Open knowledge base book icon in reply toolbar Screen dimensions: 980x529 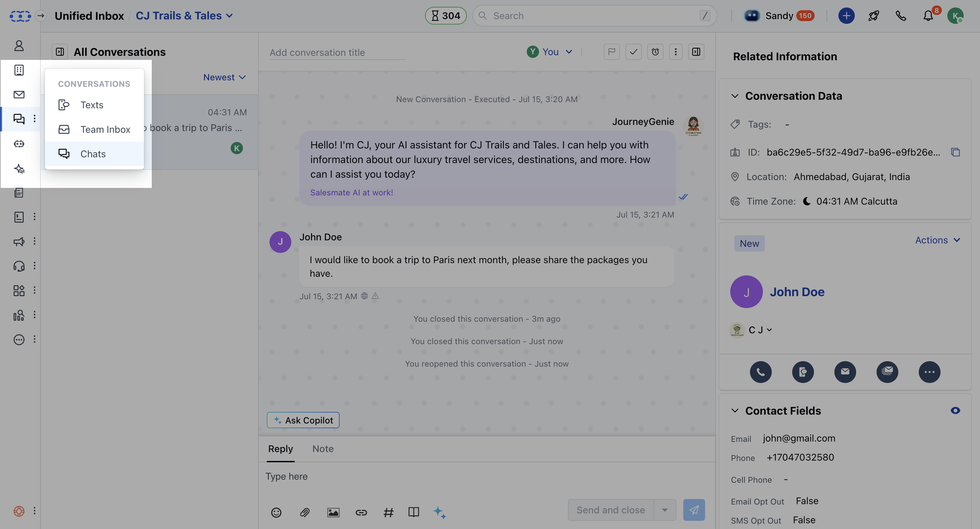pyautogui.click(x=413, y=512)
